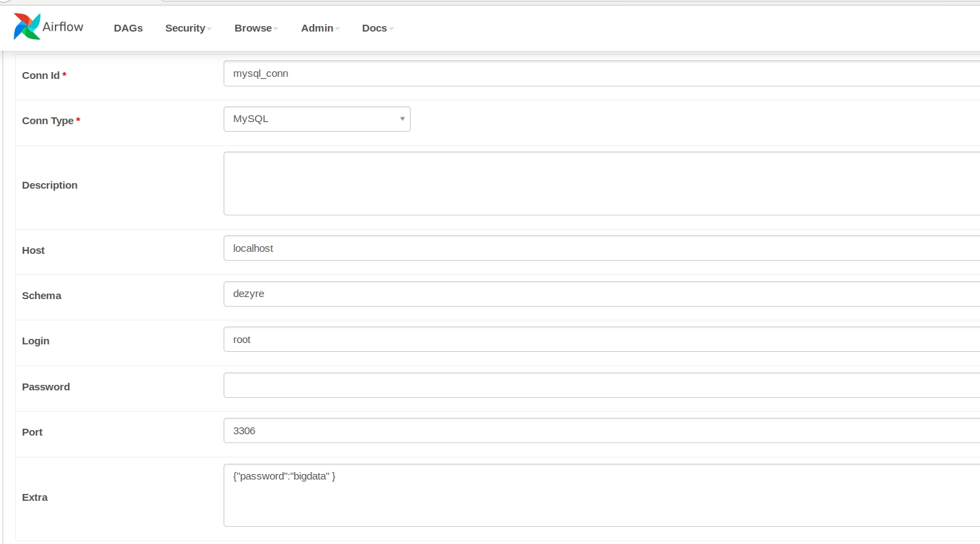
Task: Click inside the Extra JSON text area
Action: [601, 495]
